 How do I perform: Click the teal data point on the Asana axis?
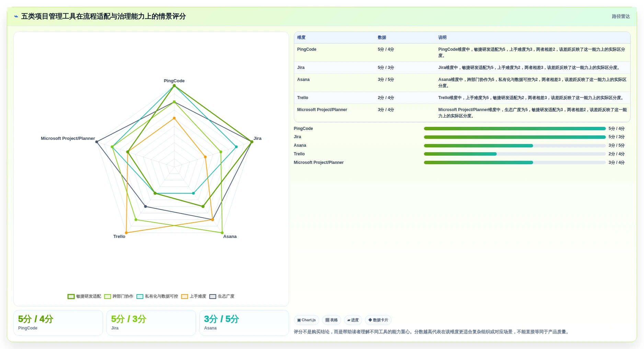coord(193,193)
